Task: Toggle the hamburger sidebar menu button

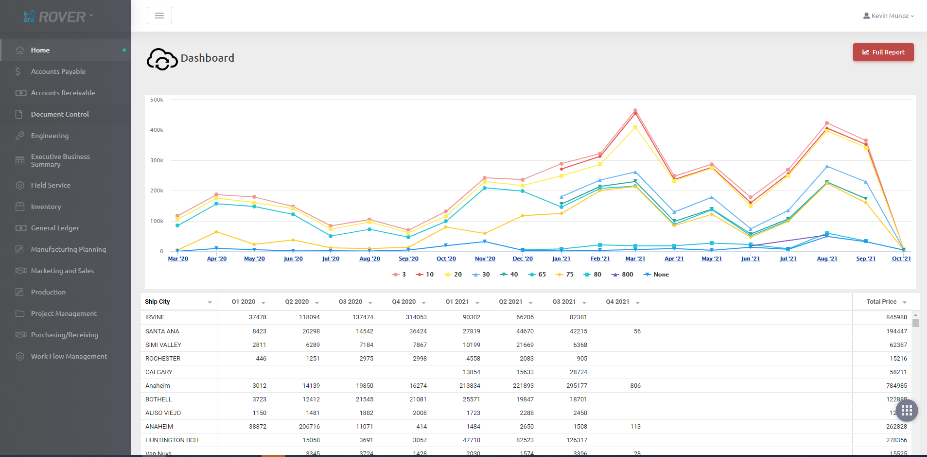Action: [x=159, y=16]
